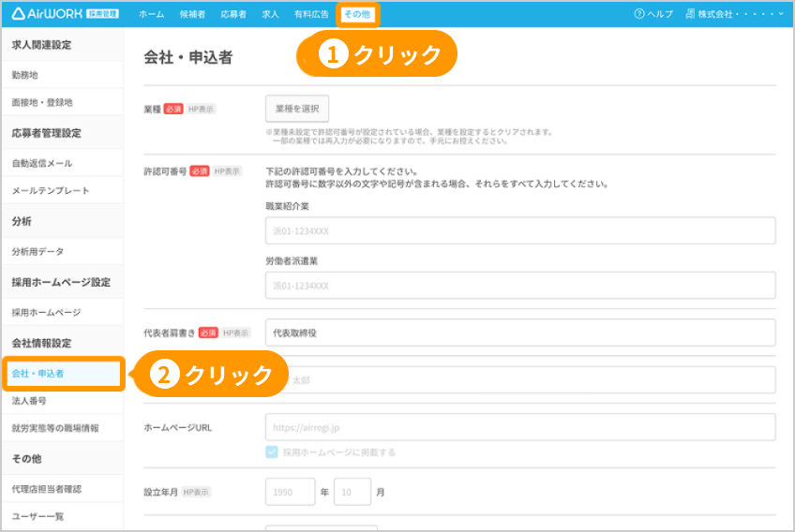
Task: Open メールテンプレート in the sidebar
Action: click(62, 190)
